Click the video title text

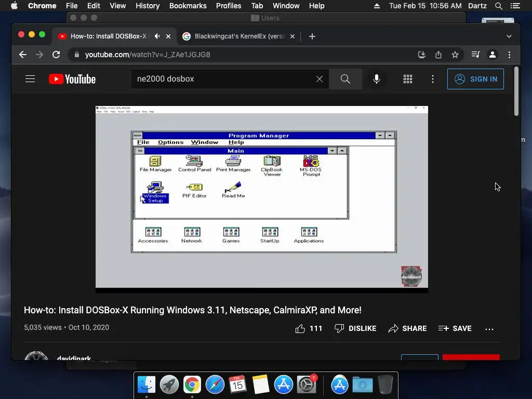point(192,310)
